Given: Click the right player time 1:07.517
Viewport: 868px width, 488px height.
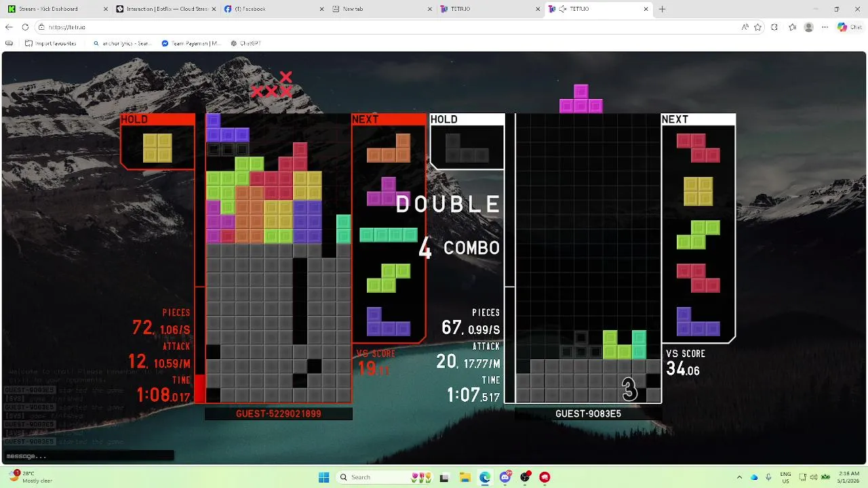Looking at the screenshot, I should (473, 394).
